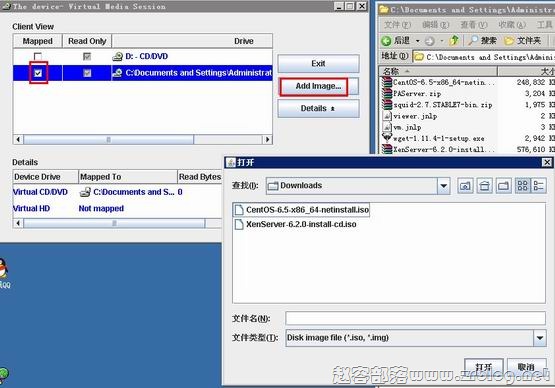This screenshot has width=555, height=388.
Task: Click the 打开 (Open) button in the dialog
Action: point(484,366)
